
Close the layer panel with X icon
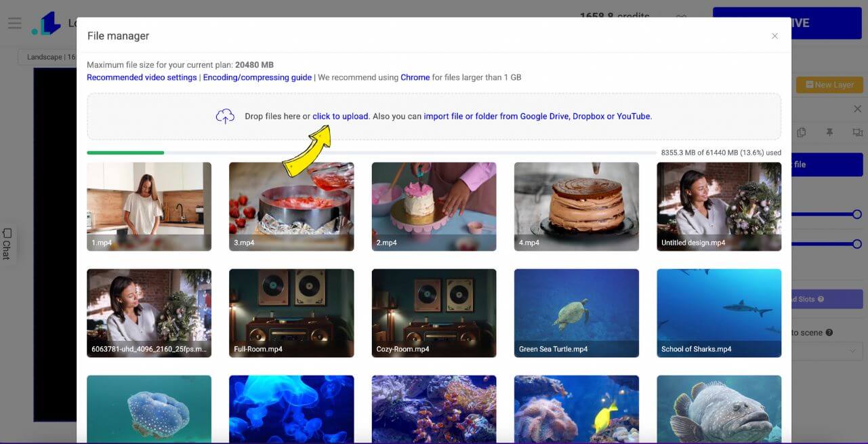coord(857,109)
